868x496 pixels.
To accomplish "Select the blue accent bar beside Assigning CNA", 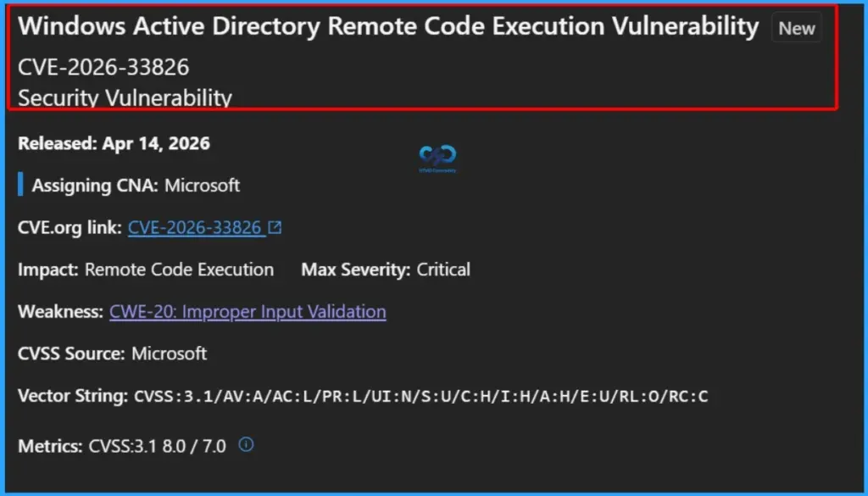I will [x=20, y=185].
